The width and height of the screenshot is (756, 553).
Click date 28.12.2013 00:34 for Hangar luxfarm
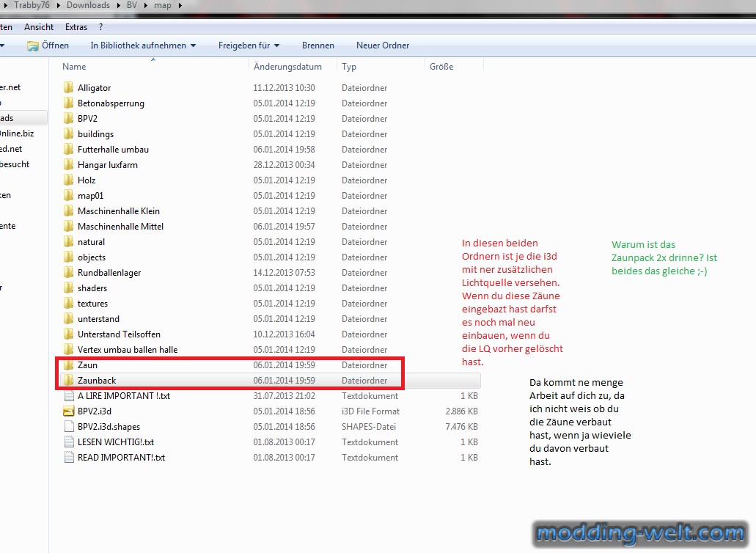(x=284, y=165)
